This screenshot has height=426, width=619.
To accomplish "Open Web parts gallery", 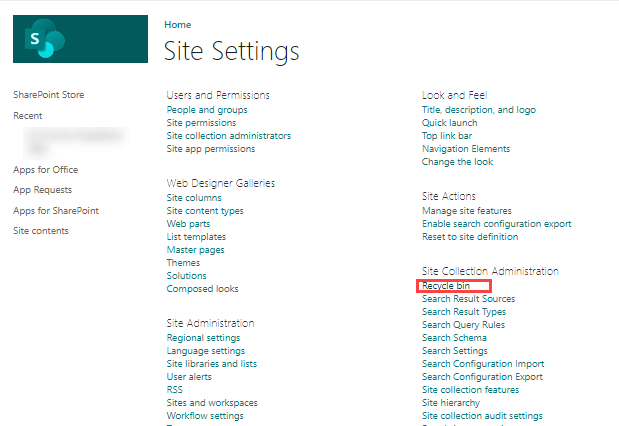I will 188,224.
